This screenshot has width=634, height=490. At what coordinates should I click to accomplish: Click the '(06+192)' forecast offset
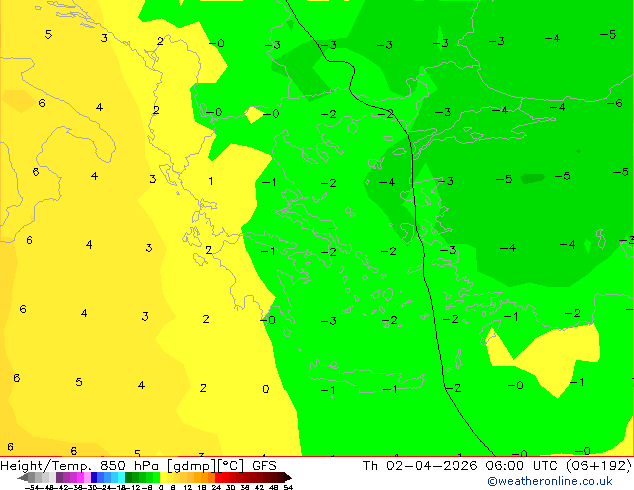pos(600,466)
